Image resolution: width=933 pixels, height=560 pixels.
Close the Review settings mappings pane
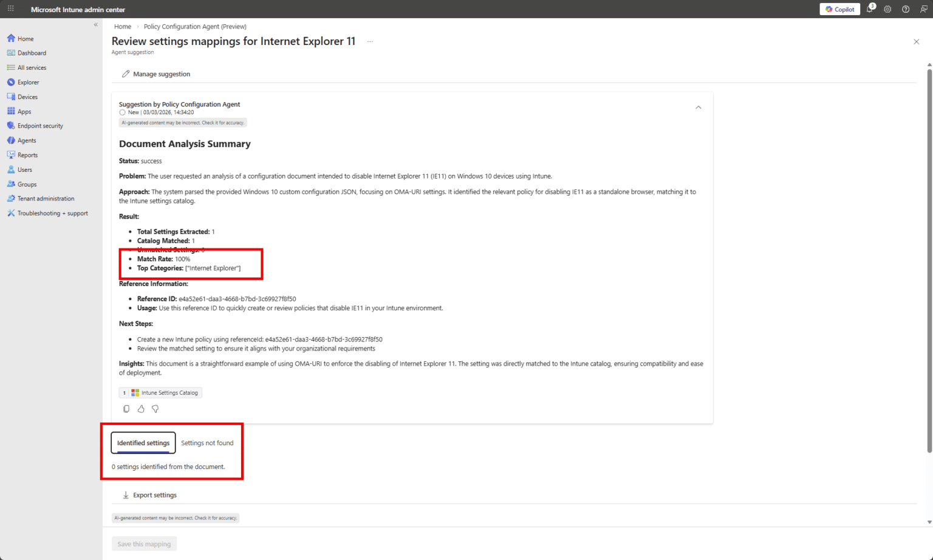[917, 41]
